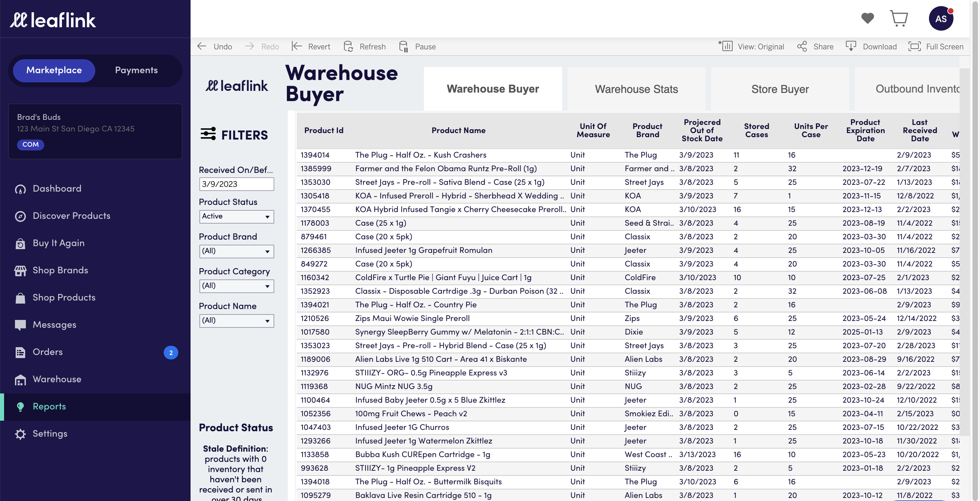Click the Undo button label
This screenshot has width=980, height=501.
point(223,47)
